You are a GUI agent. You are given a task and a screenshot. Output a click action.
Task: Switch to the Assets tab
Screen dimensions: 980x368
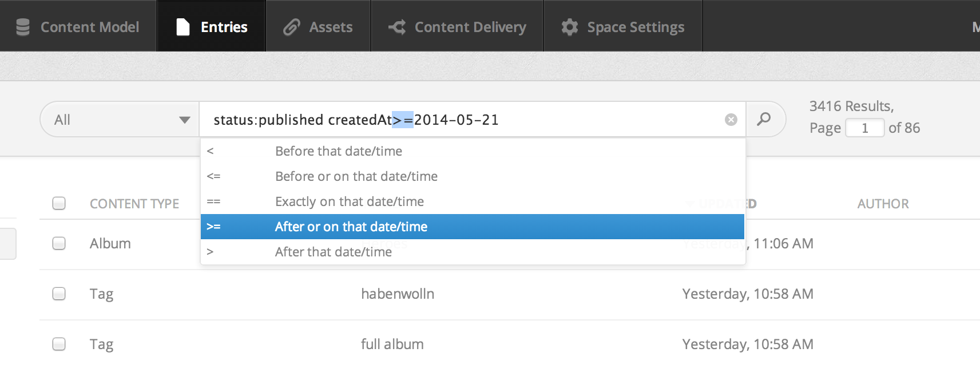click(318, 27)
